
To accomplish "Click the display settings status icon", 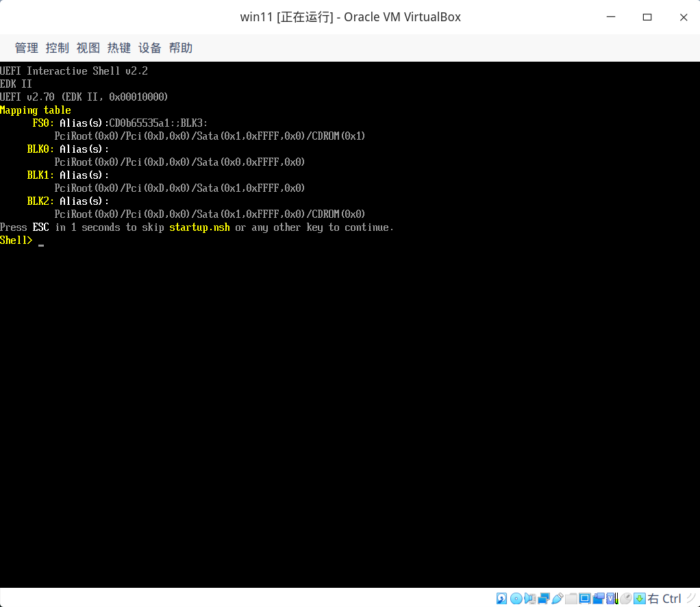I will coord(584,598).
